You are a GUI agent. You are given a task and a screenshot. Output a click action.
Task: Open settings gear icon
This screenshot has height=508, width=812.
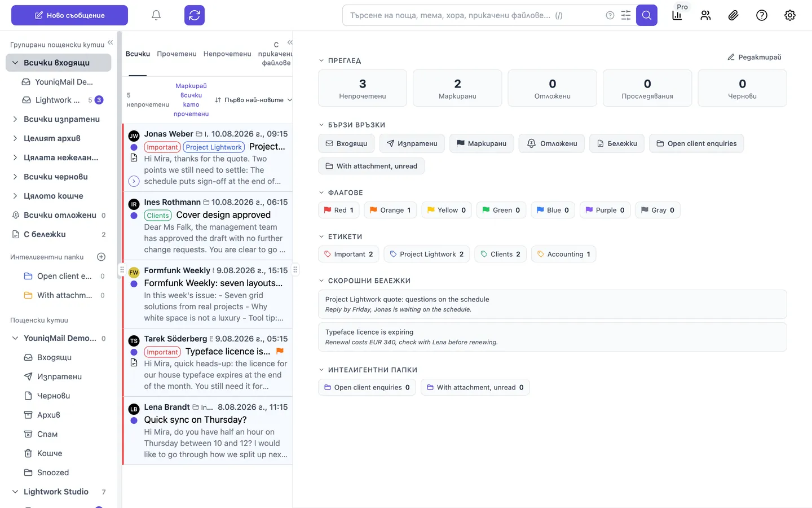[x=790, y=15]
